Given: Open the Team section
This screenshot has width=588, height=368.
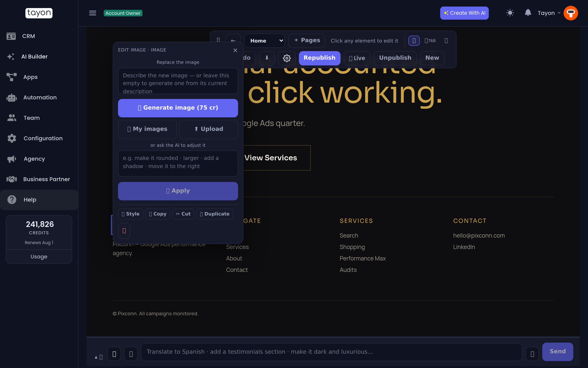Looking at the screenshot, I should (39, 118).
